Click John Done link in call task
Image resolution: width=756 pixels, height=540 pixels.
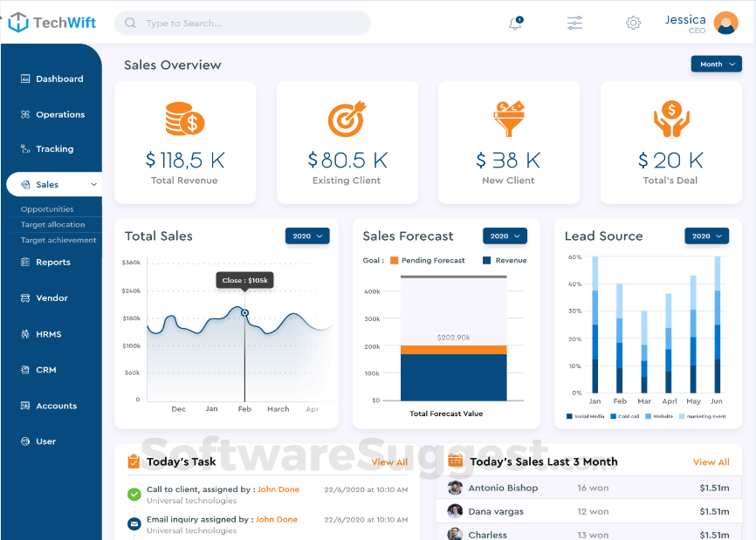pos(278,489)
